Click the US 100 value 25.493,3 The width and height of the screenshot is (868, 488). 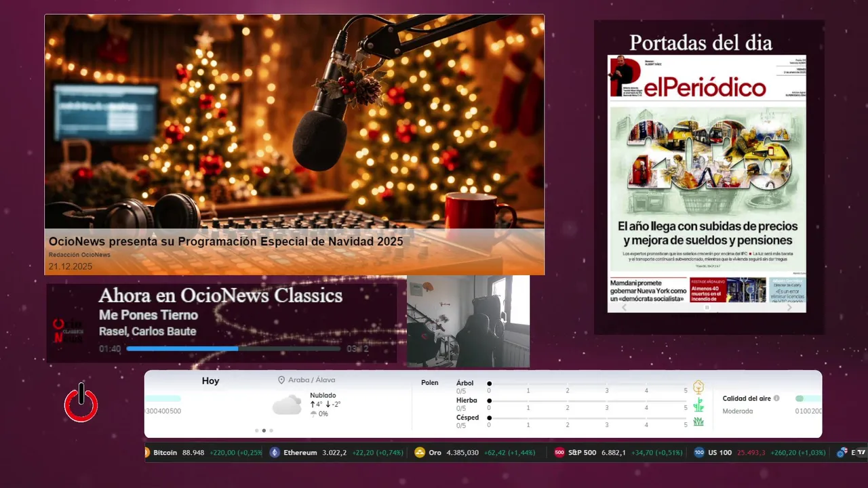[x=751, y=453]
